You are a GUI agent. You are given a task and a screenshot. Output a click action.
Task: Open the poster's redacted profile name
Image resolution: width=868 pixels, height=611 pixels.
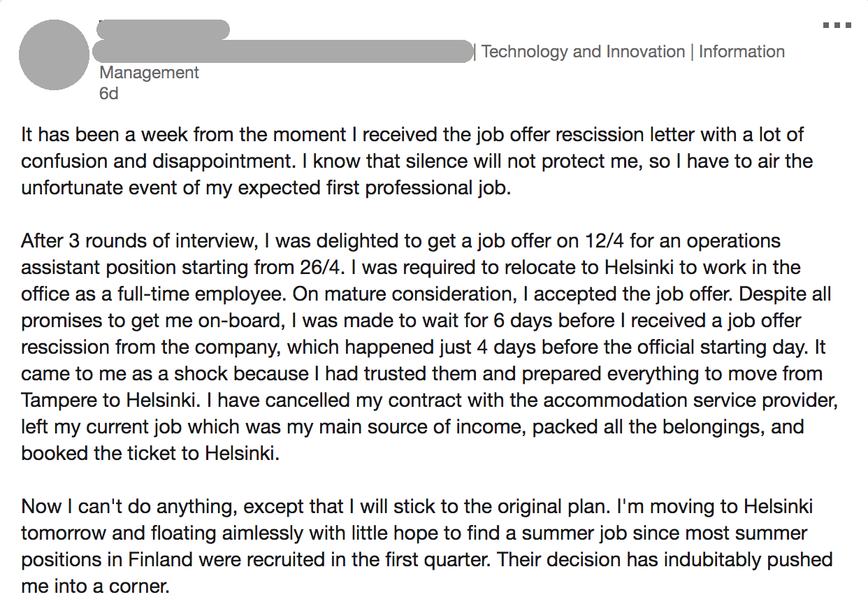click(164, 29)
